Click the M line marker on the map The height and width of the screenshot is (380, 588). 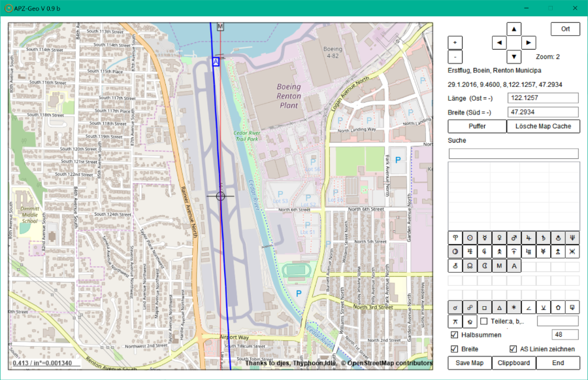220,26
